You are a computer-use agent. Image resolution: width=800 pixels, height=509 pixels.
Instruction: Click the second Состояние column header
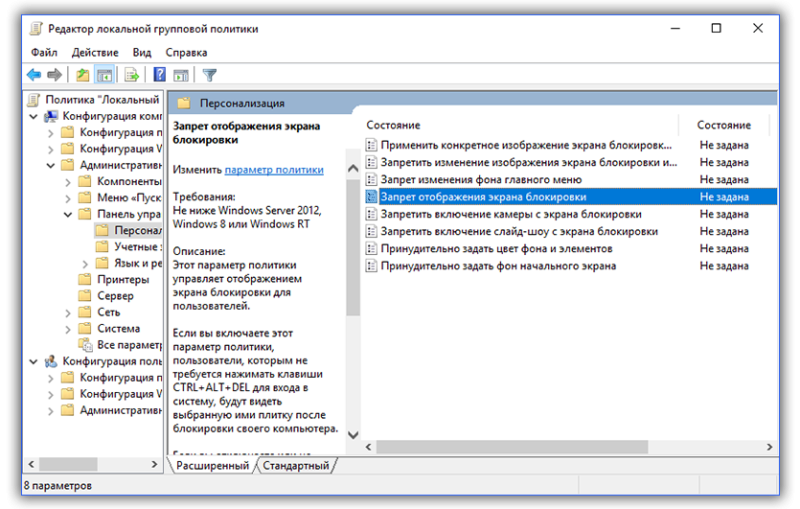pyautogui.click(x=724, y=125)
